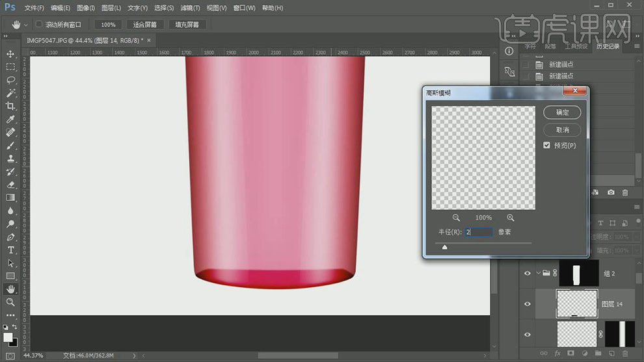Toggle the 预览(P) preview checkbox
Image resolution: width=644 pixels, height=362 pixels.
547,146
